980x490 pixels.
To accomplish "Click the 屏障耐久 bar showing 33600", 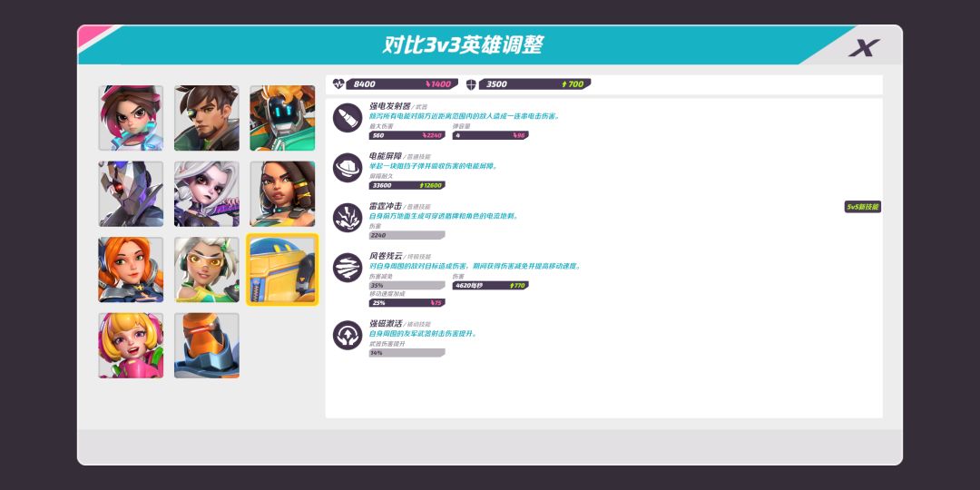I will [x=407, y=185].
